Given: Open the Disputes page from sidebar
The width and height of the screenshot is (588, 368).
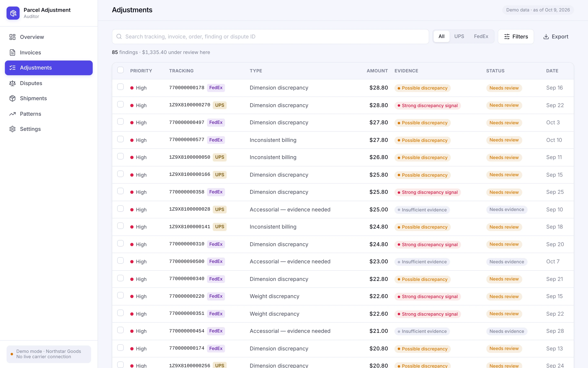Looking at the screenshot, I should pyautogui.click(x=49, y=83).
